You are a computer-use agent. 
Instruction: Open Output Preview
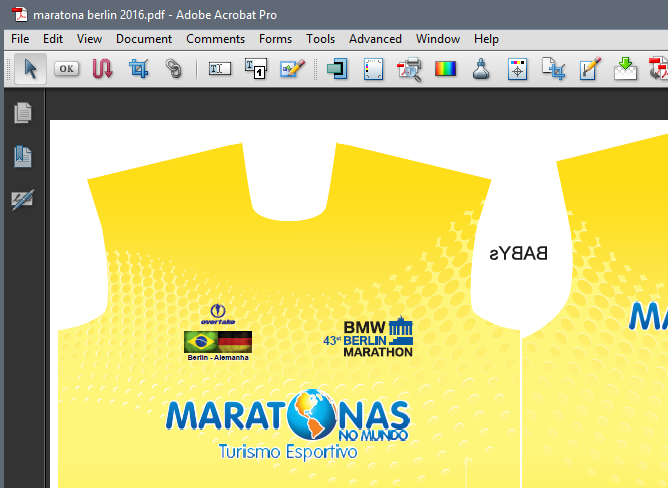[373, 69]
